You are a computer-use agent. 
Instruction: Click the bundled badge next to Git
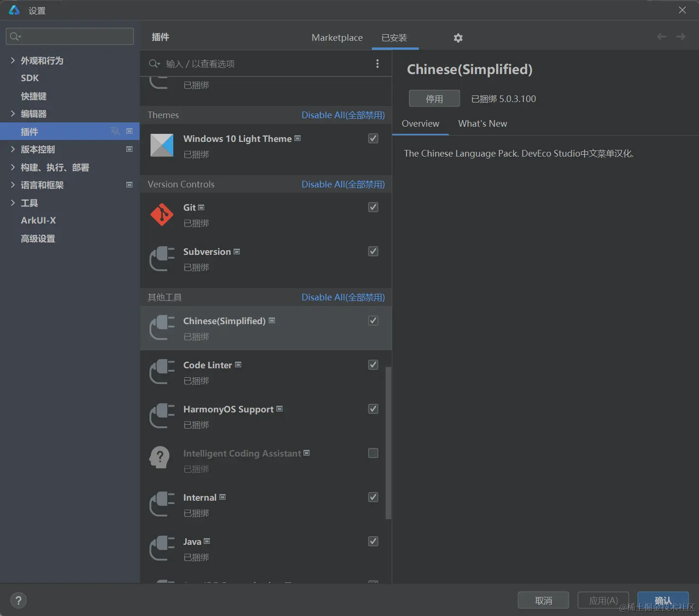pos(201,207)
